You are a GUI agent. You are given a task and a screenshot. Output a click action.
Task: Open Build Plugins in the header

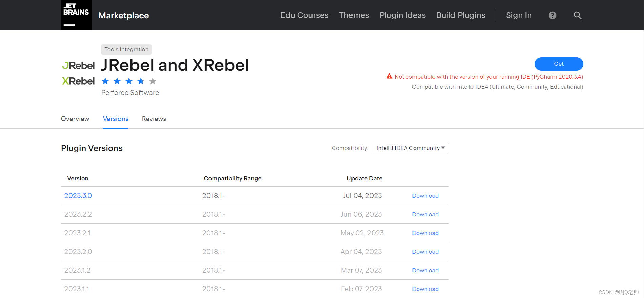pos(461,15)
